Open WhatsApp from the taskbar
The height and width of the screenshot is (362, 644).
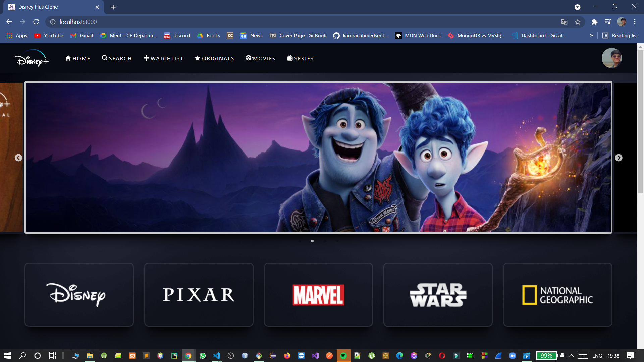(203, 356)
